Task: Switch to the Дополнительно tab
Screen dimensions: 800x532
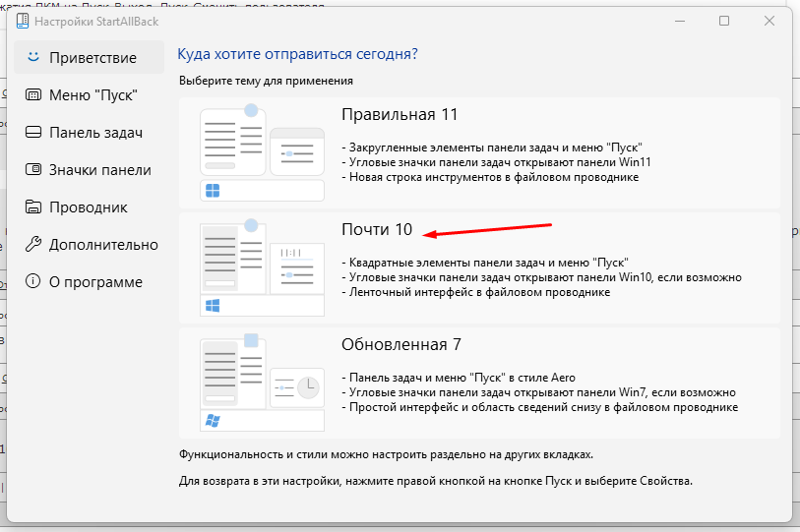Action: pos(89,245)
